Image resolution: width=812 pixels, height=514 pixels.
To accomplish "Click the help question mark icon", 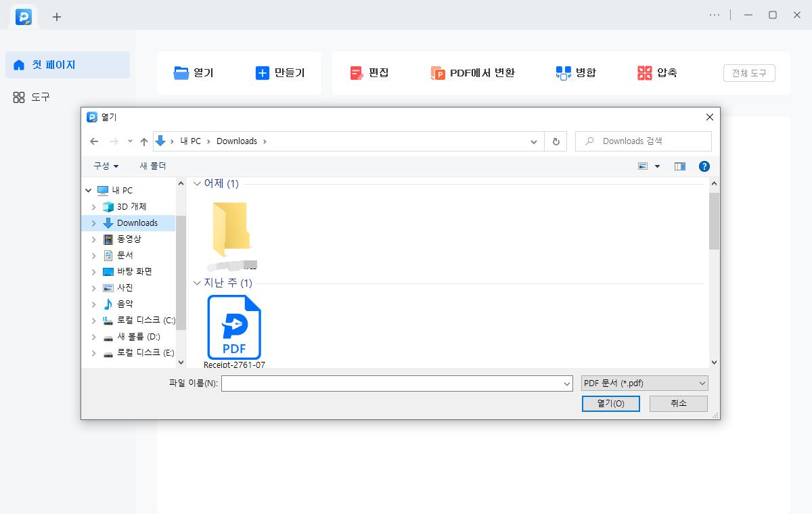I will [704, 166].
